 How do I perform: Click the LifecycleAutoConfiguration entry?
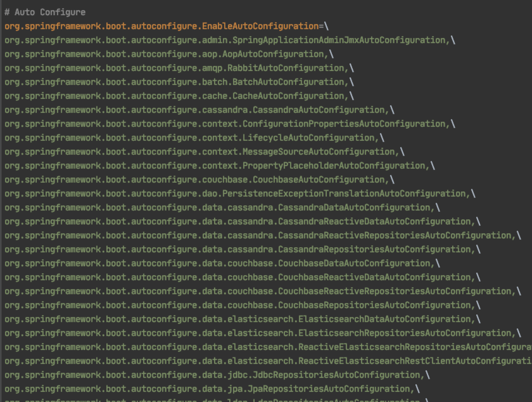click(x=194, y=138)
